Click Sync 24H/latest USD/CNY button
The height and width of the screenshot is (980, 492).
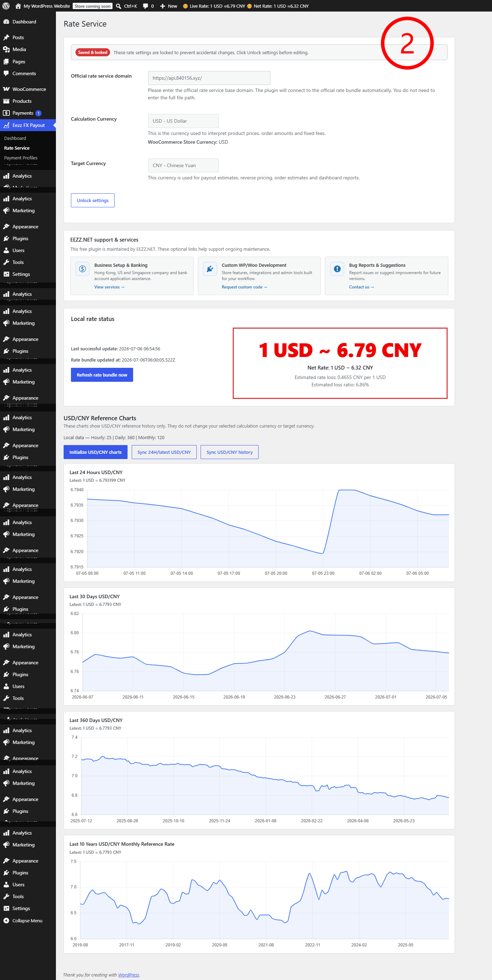tap(164, 452)
